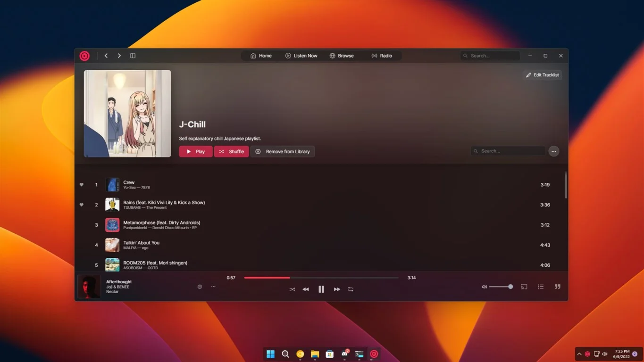Open File Explorer from taskbar
This screenshot has height=362, width=644.
click(x=315, y=354)
